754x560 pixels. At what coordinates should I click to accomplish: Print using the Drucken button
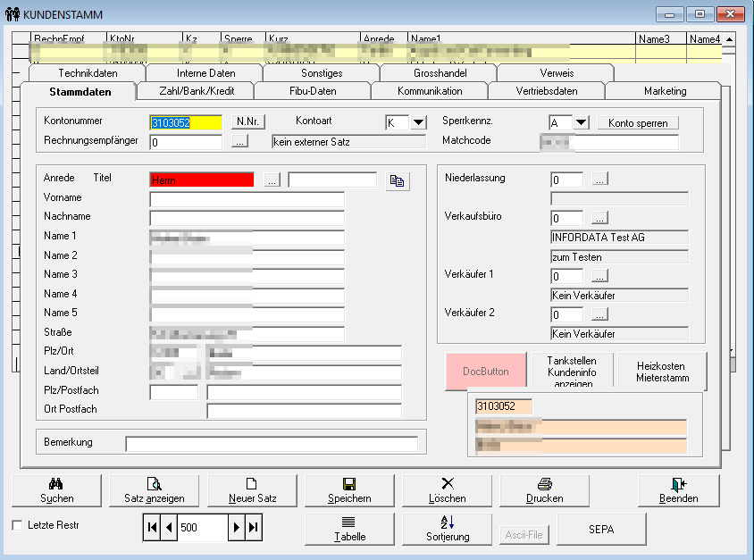click(544, 490)
